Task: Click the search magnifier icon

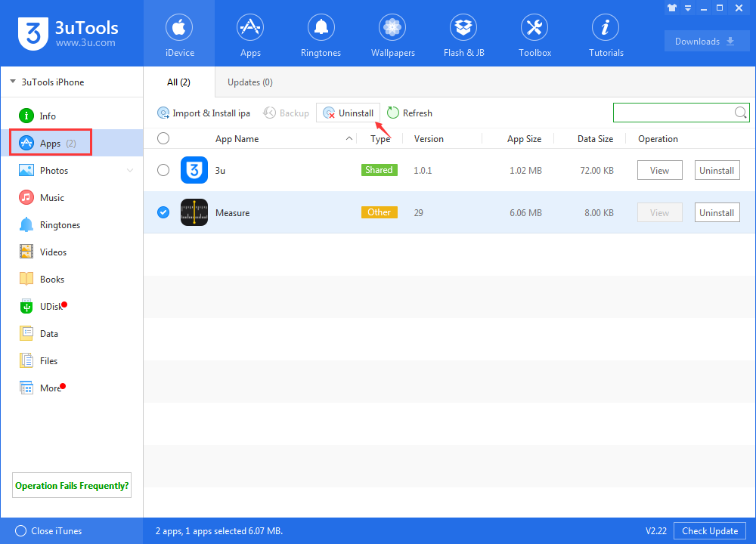Action: 741,113
